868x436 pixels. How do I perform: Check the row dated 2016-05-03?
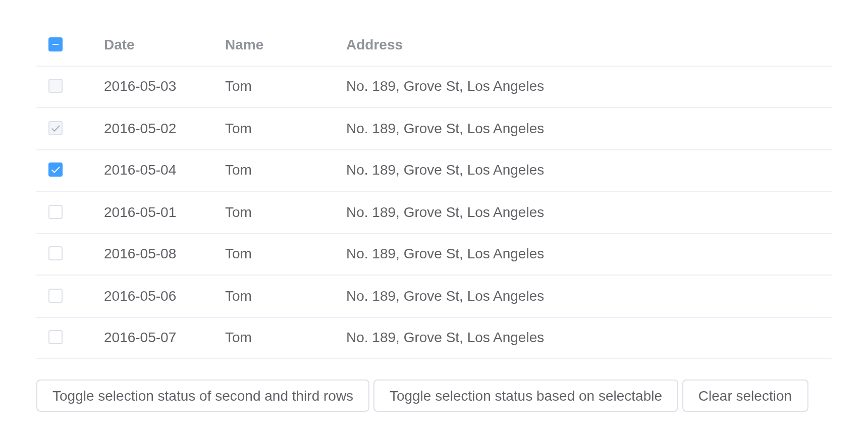click(56, 86)
